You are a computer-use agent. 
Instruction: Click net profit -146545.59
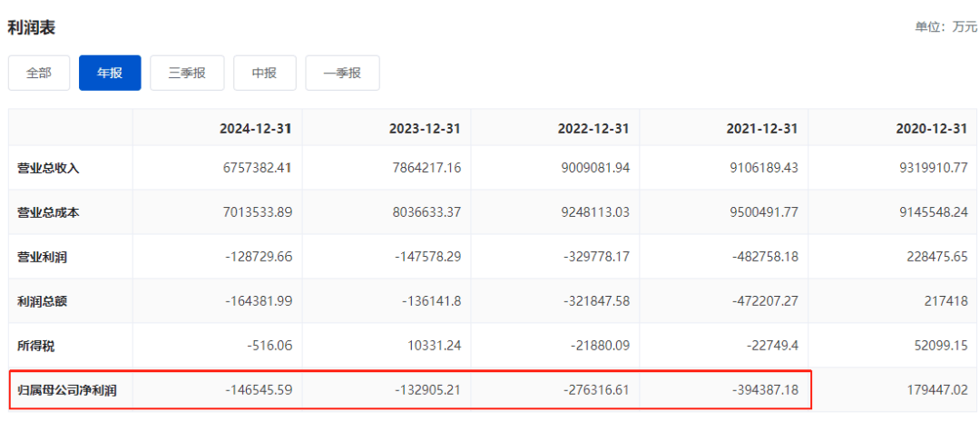tap(259, 390)
